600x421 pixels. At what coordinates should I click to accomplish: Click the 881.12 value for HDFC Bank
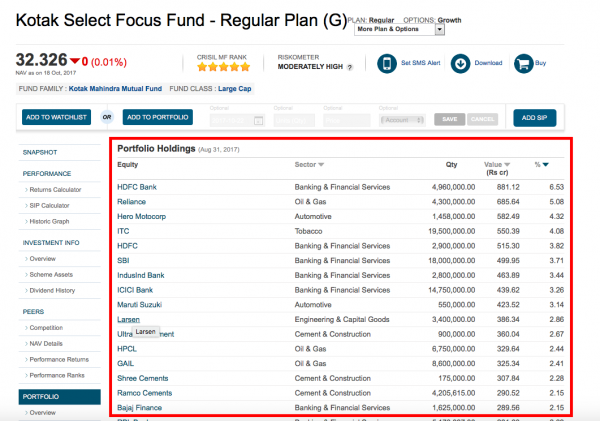pyautogui.click(x=508, y=187)
